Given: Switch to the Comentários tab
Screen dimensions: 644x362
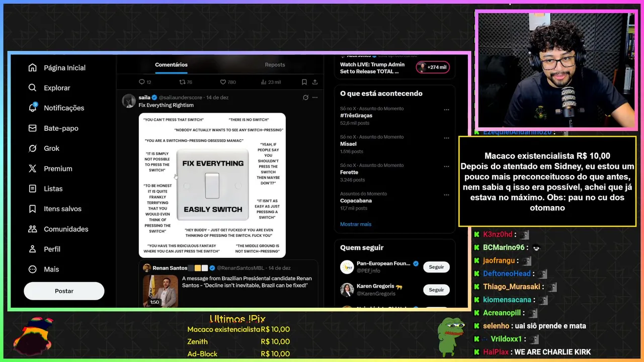Looking at the screenshot, I should (171, 65).
